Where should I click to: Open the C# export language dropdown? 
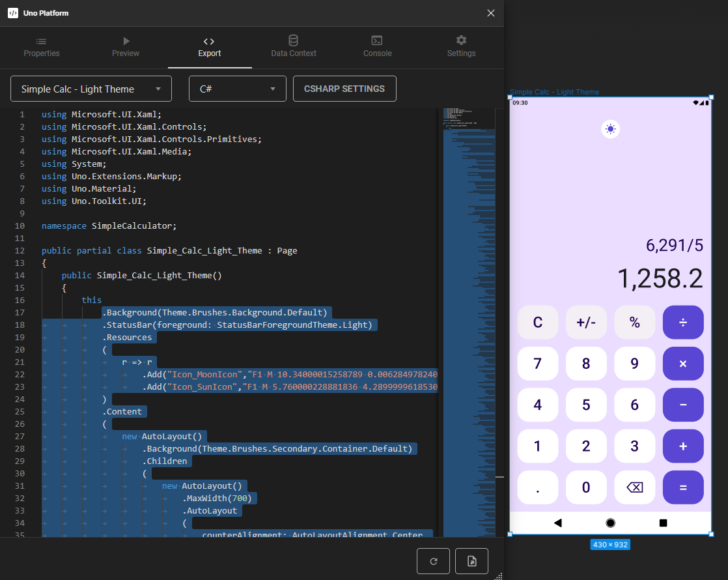tap(237, 88)
